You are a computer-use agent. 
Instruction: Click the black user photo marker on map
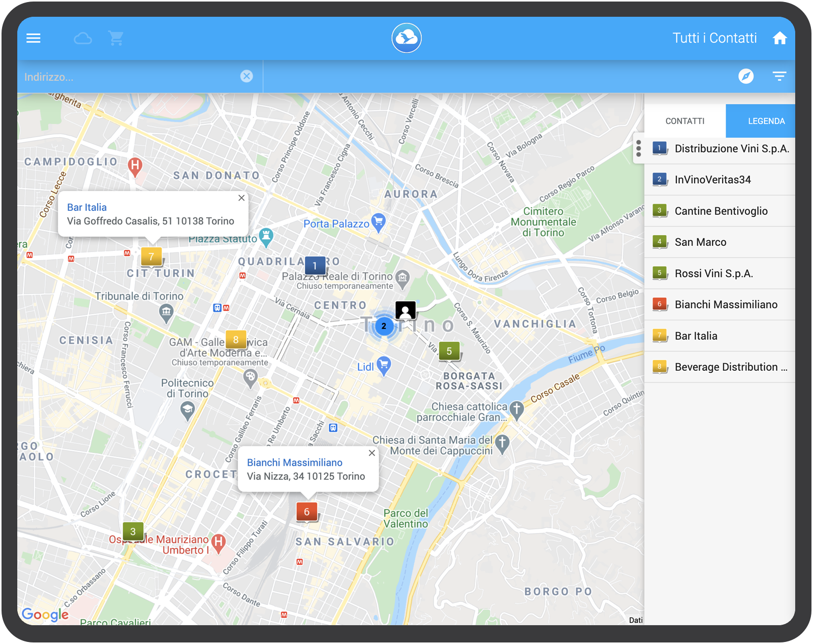pyautogui.click(x=405, y=310)
